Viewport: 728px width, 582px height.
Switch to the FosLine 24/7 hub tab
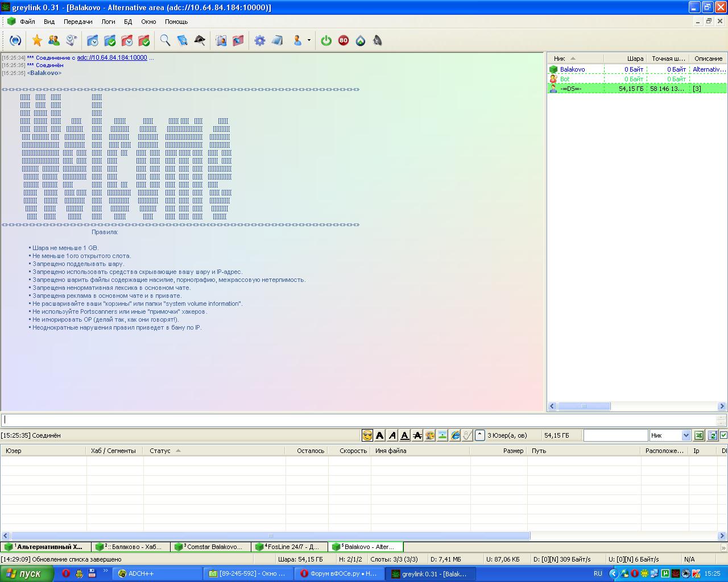click(x=289, y=547)
